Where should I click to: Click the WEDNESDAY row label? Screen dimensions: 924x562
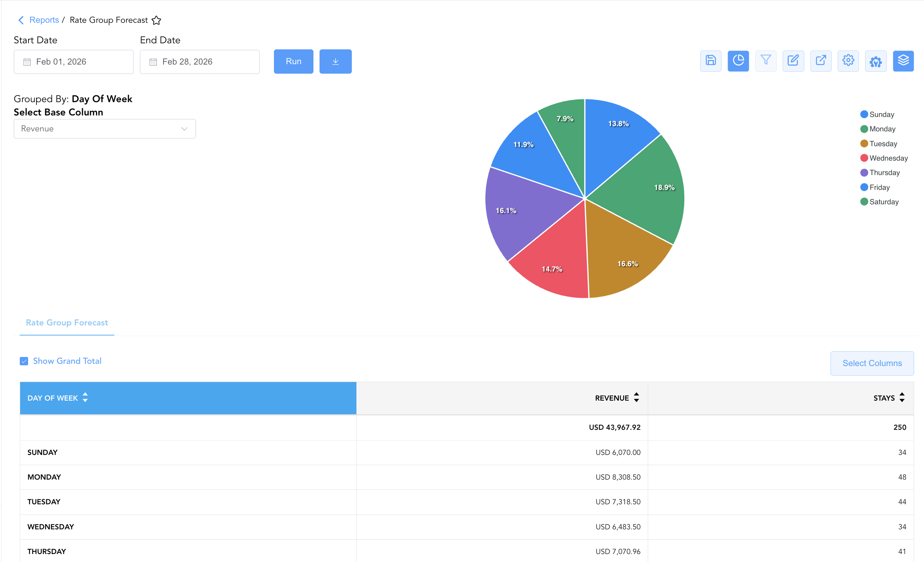tap(51, 527)
